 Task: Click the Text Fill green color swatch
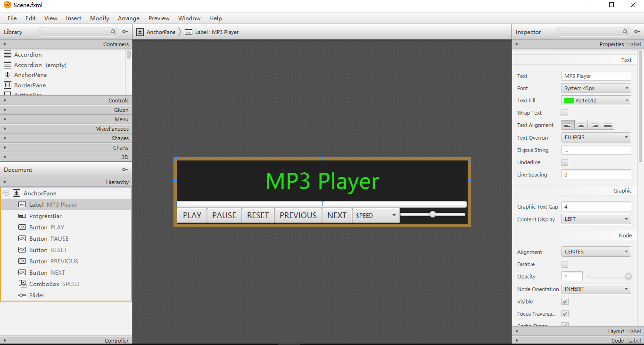pyautogui.click(x=569, y=101)
